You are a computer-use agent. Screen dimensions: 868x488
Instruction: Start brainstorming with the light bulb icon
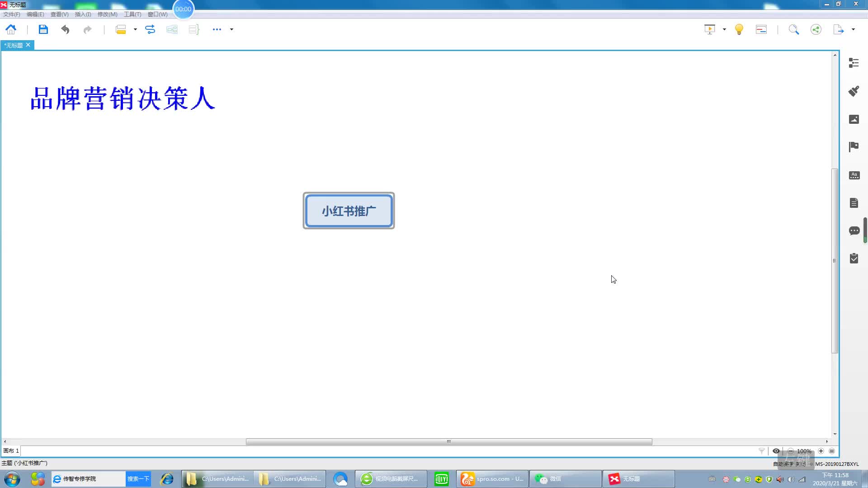point(739,29)
